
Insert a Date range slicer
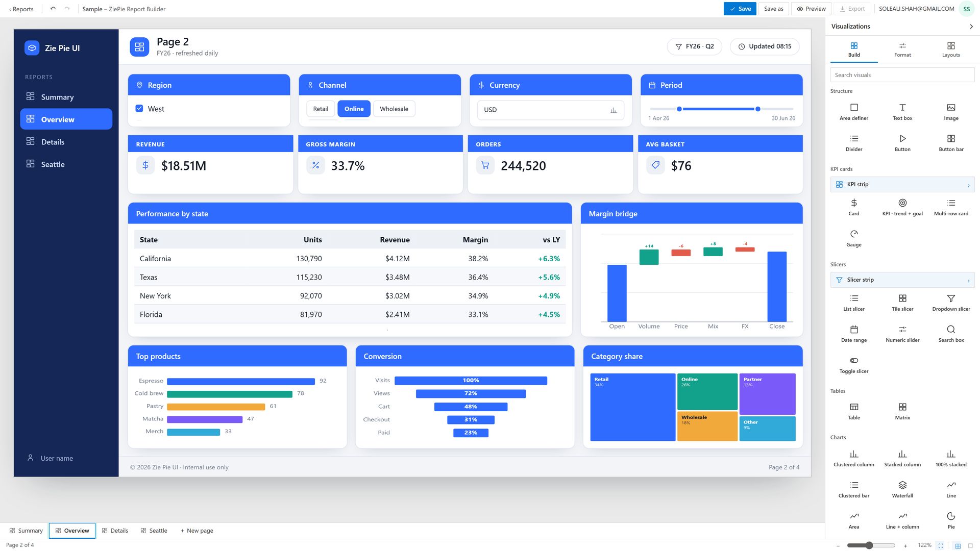[x=853, y=334]
